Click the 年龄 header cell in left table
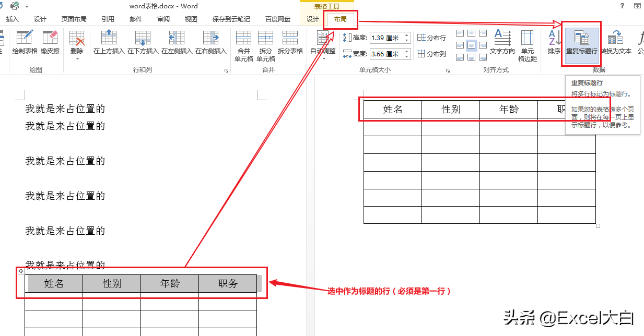The image size is (644, 336). pyautogui.click(x=170, y=283)
